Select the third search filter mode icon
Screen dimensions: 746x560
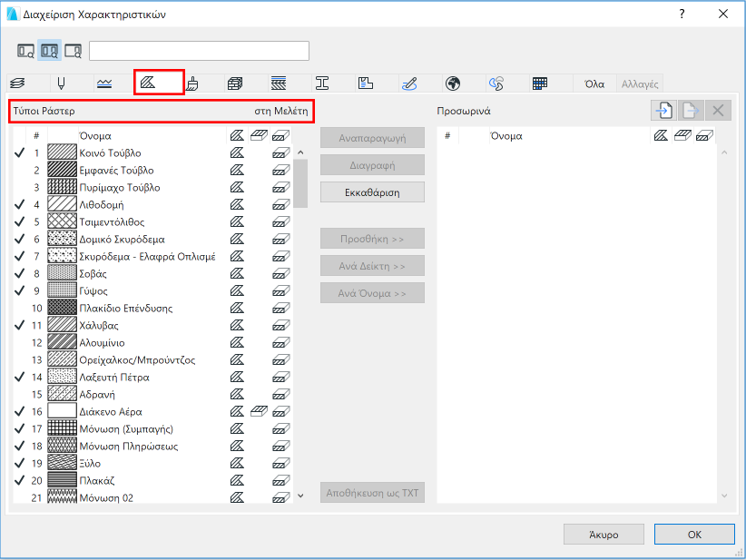(74, 51)
